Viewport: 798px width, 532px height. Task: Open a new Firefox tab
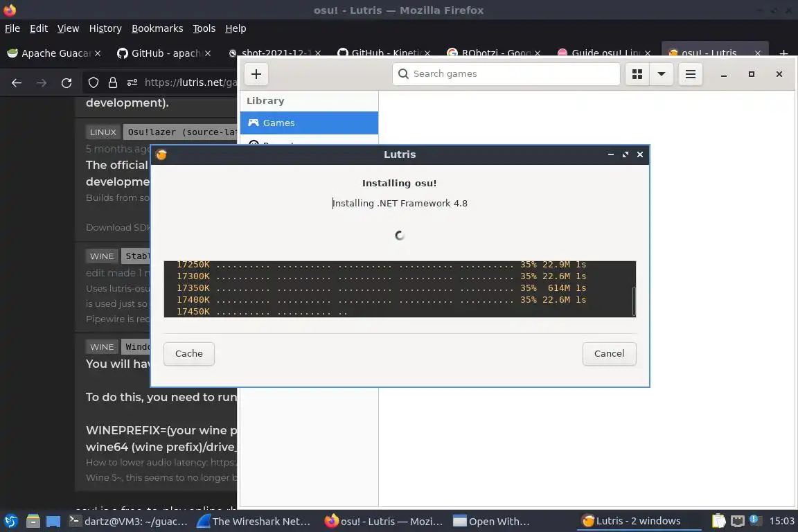[783, 53]
